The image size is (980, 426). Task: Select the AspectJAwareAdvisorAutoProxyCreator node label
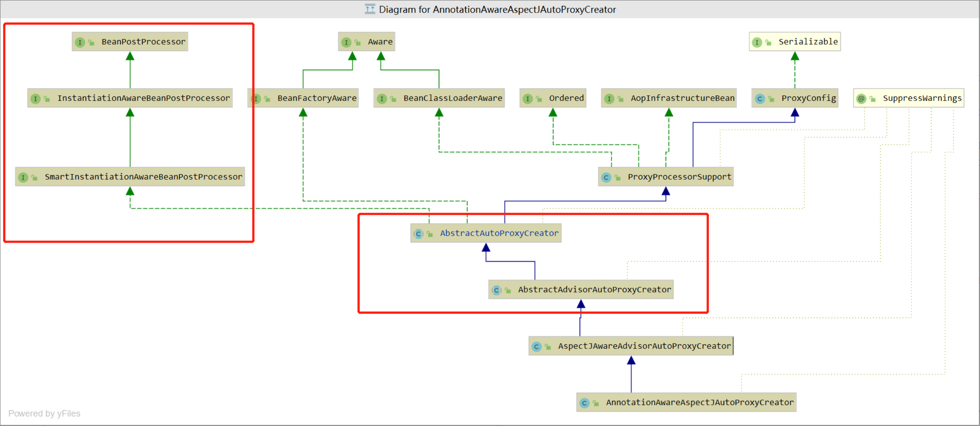(x=645, y=345)
